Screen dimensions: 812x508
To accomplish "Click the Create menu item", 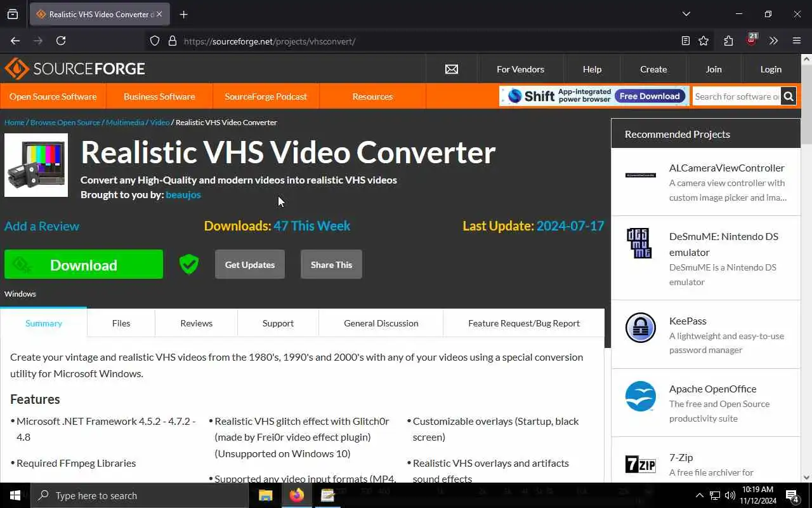I will [653, 69].
